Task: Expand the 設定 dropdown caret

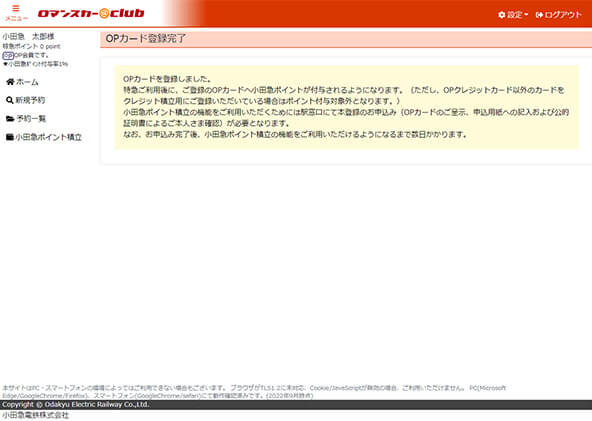Action: (526, 15)
